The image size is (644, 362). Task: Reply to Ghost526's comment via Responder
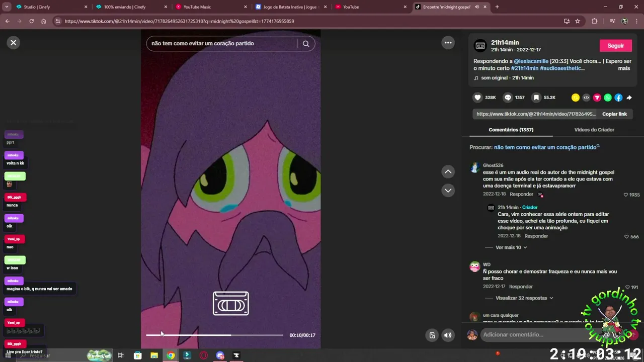pos(521,194)
